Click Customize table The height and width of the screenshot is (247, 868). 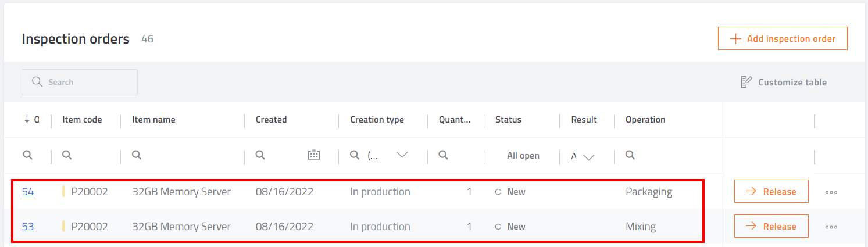[x=784, y=83]
